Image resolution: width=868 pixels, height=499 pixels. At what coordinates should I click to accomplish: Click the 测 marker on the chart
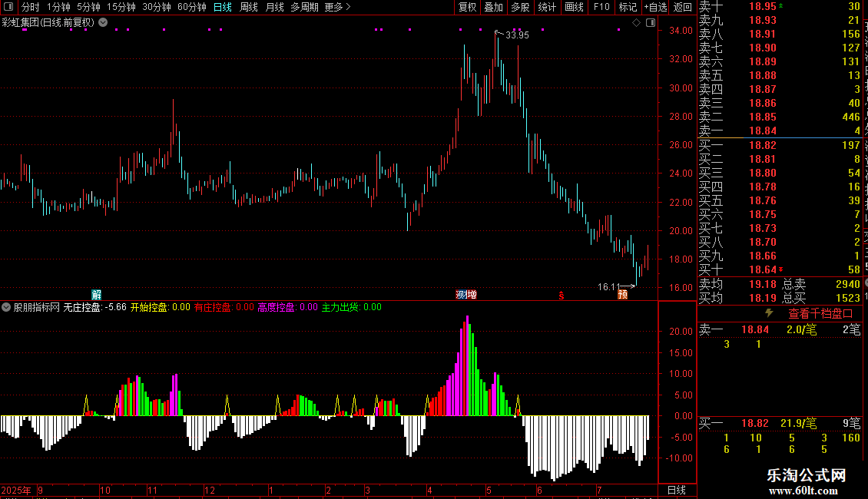[x=461, y=294]
